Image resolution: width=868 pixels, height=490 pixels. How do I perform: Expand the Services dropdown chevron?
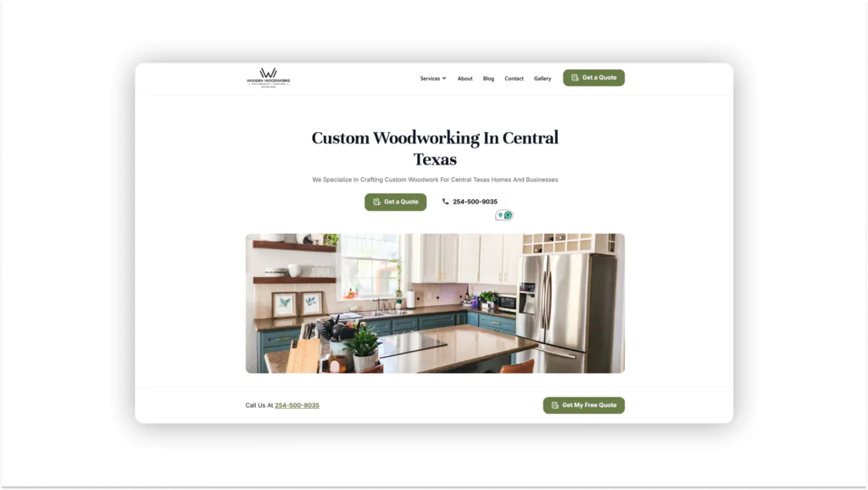444,78
